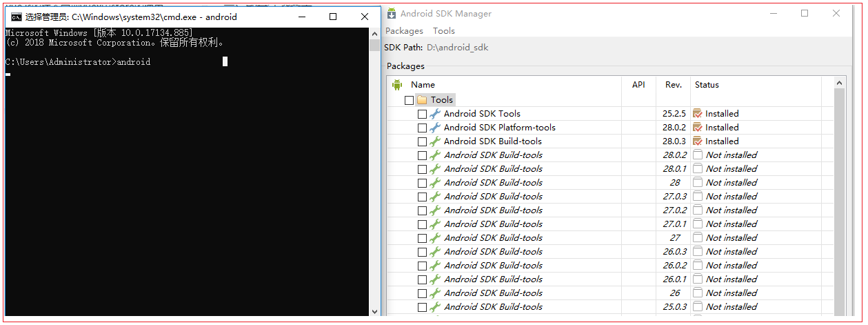Image resolution: width=868 pixels, height=325 pixels.
Task: Click the Android robot icon in Name header
Action: (397, 85)
